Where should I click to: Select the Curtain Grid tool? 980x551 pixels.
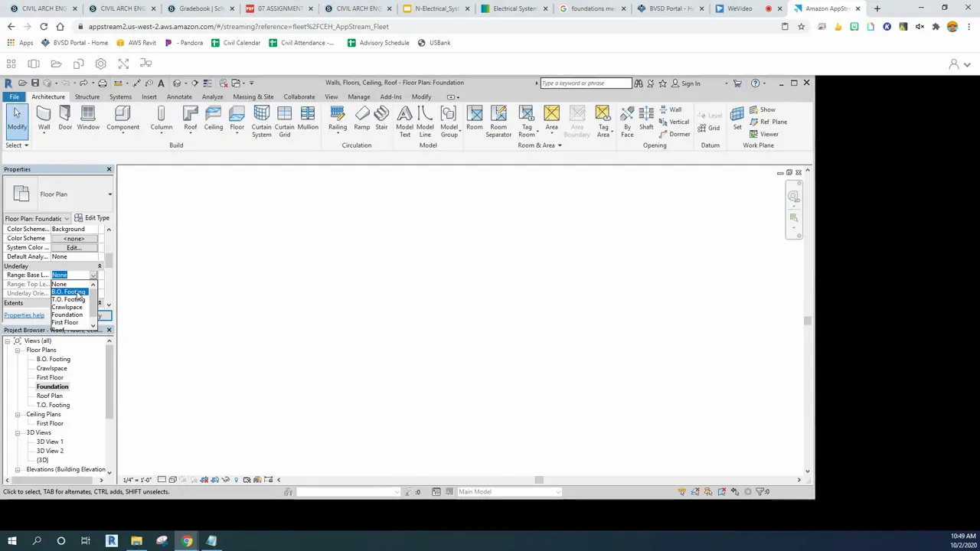tap(284, 122)
